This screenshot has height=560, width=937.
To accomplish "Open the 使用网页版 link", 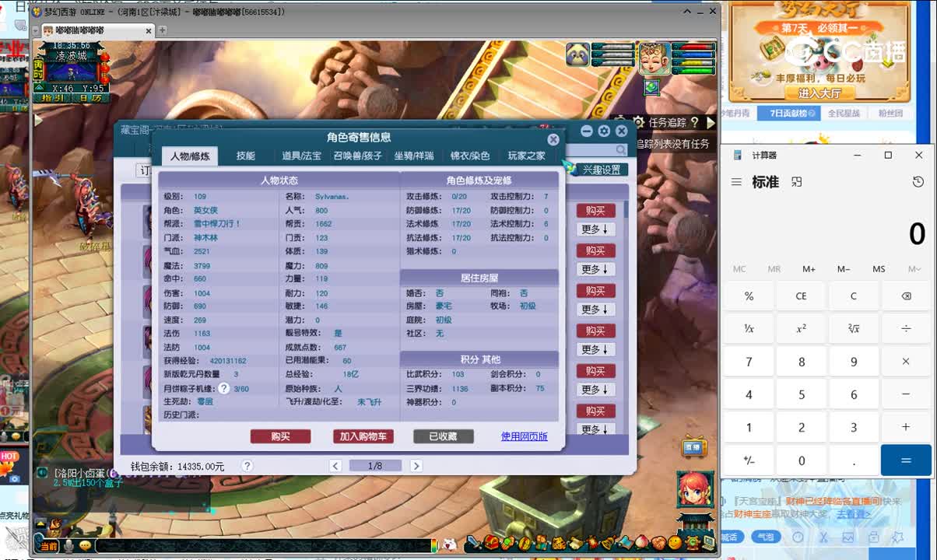I will [525, 436].
